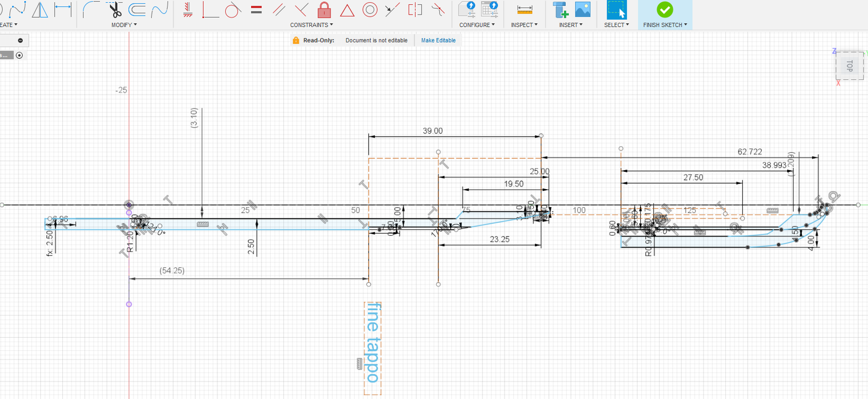
Task: Open the INSPECT dropdown menu
Action: (524, 25)
